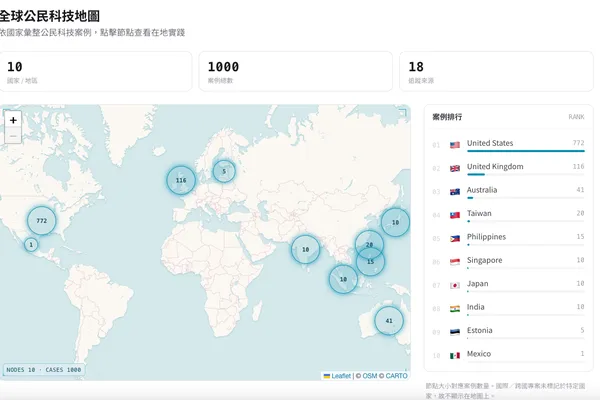Viewport: 600px width, 400px height.
Task: Select Japan in the ranking list
Action: pyautogui.click(x=509, y=286)
